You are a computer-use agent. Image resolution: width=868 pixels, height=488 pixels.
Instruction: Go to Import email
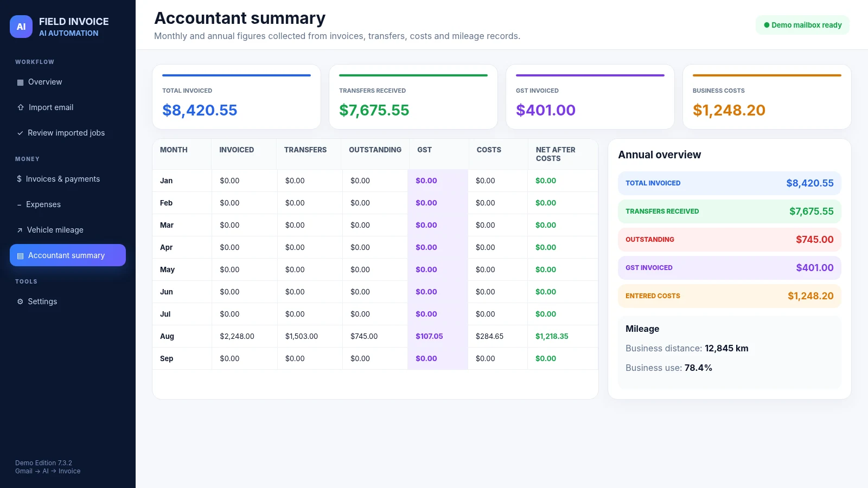click(68, 107)
